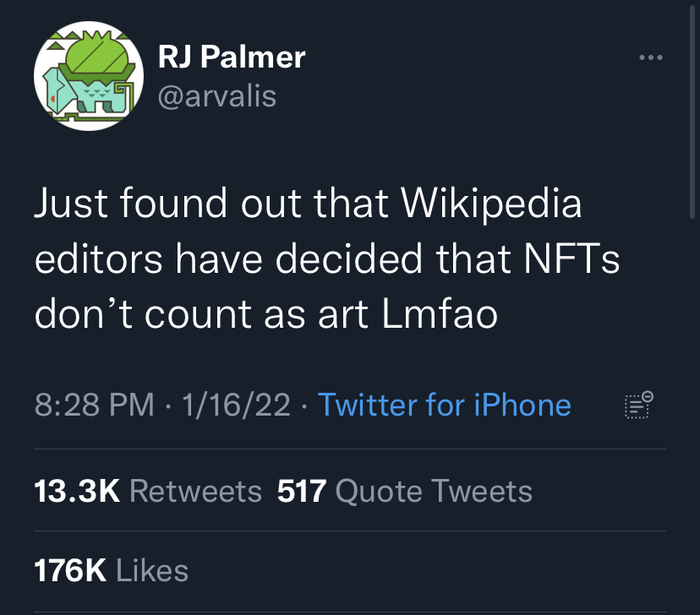700x615 pixels.
Task: Click the 517 quote count number
Action: [x=302, y=491]
